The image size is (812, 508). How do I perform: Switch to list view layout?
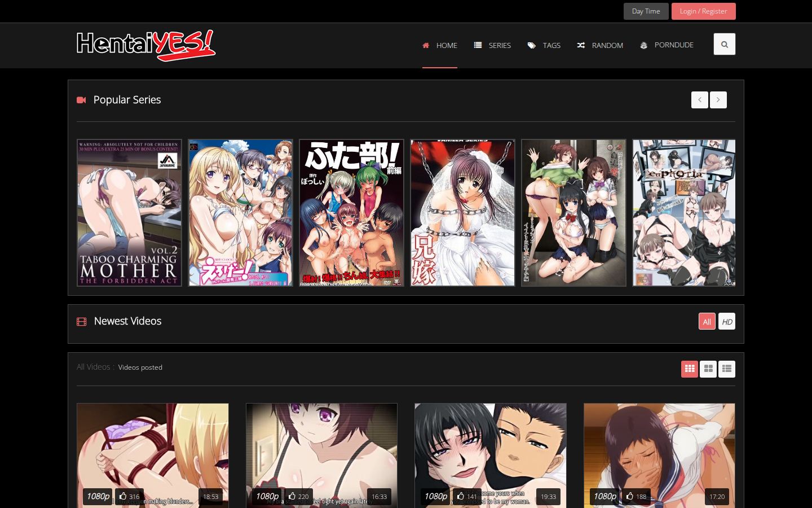point(727,369)
